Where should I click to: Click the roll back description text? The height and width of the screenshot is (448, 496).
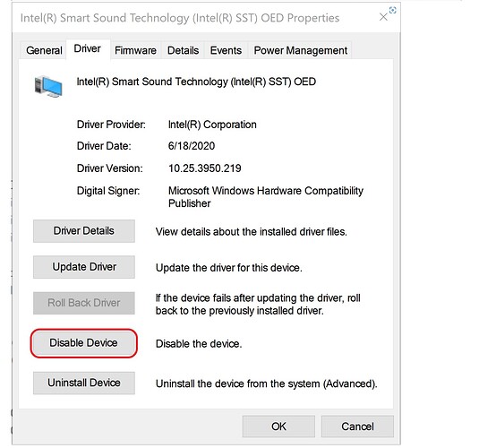point(258,305)
